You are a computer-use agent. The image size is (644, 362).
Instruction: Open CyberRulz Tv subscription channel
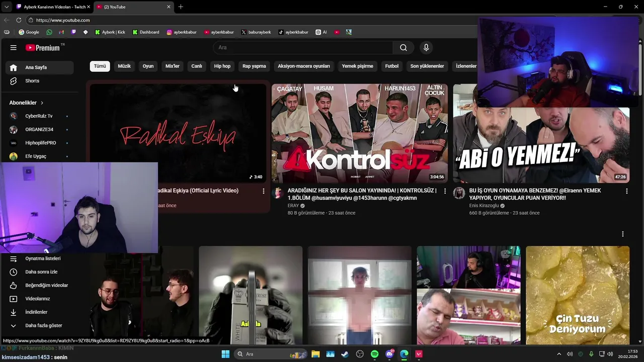(x=40, y=116)
